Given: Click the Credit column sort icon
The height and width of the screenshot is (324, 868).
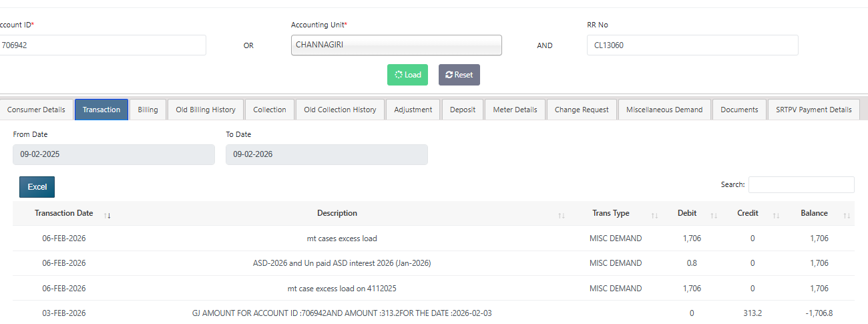Looking at the screenshot, I should (776, 215).
